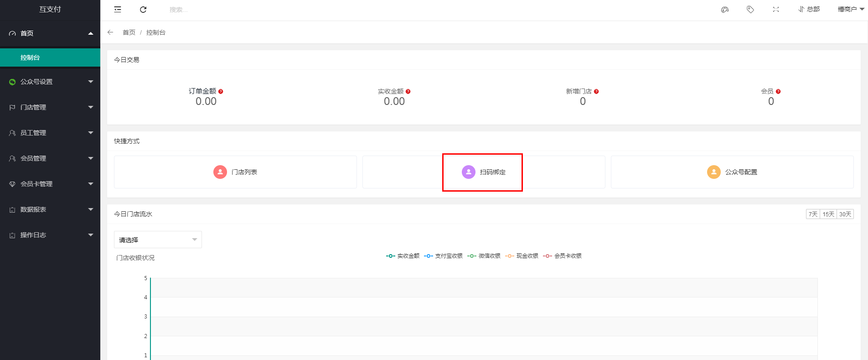Click the tag icon in the top bar

click(750, 10)
